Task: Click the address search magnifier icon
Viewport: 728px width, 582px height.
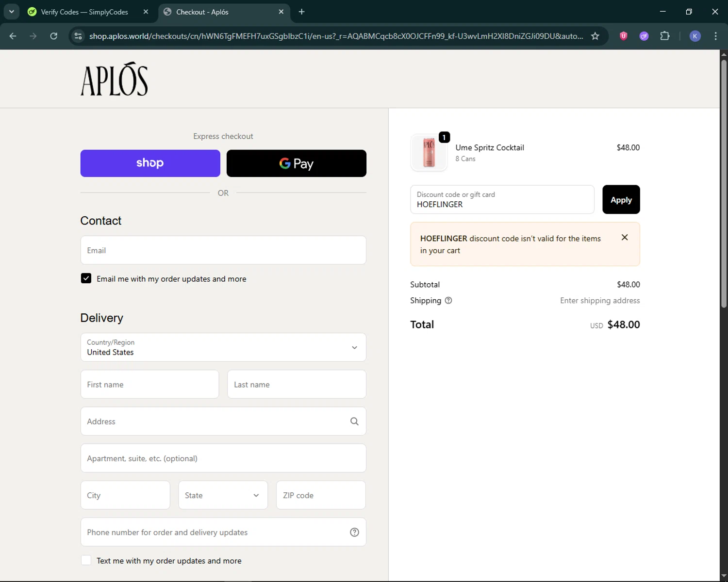Action: (354, 421)
